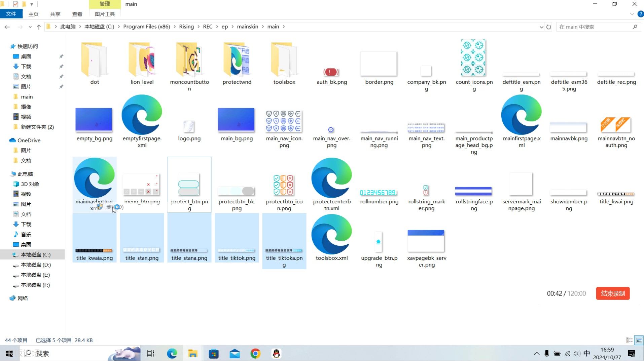Switch to the 共享 ribbon tab
The image size is (644, 361).
click(55, 14)
